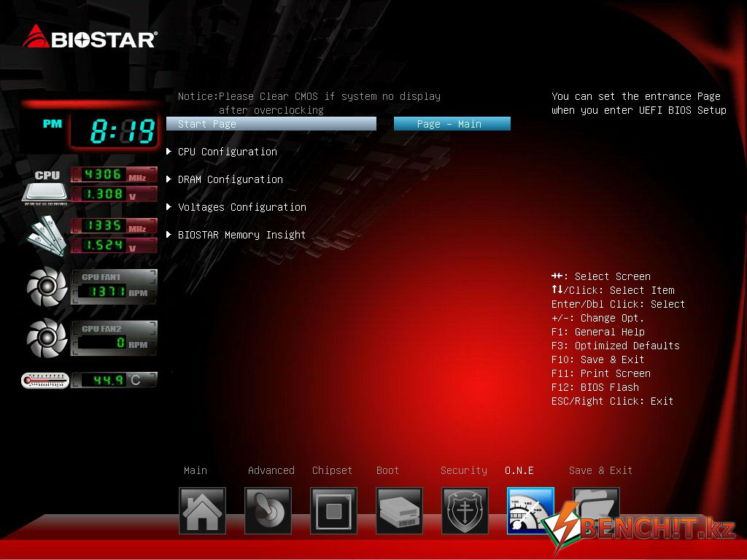
Task: Click the 'ESC/Right Click: Exit' hint
Action: pos(612,401)
